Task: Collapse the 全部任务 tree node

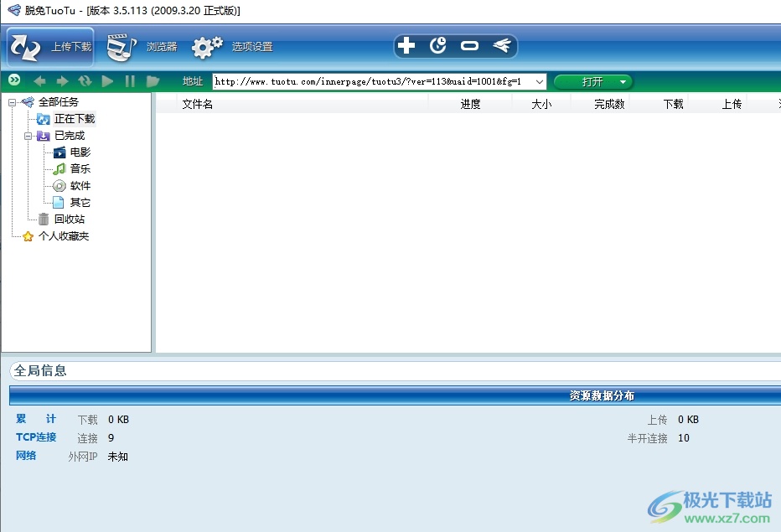Action: tap(12, 102)
